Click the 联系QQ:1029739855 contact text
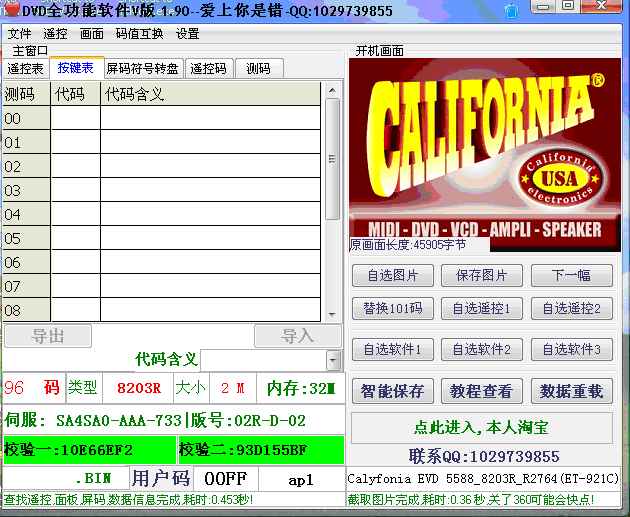Screen dimensions: 630x517 [484, 456]
